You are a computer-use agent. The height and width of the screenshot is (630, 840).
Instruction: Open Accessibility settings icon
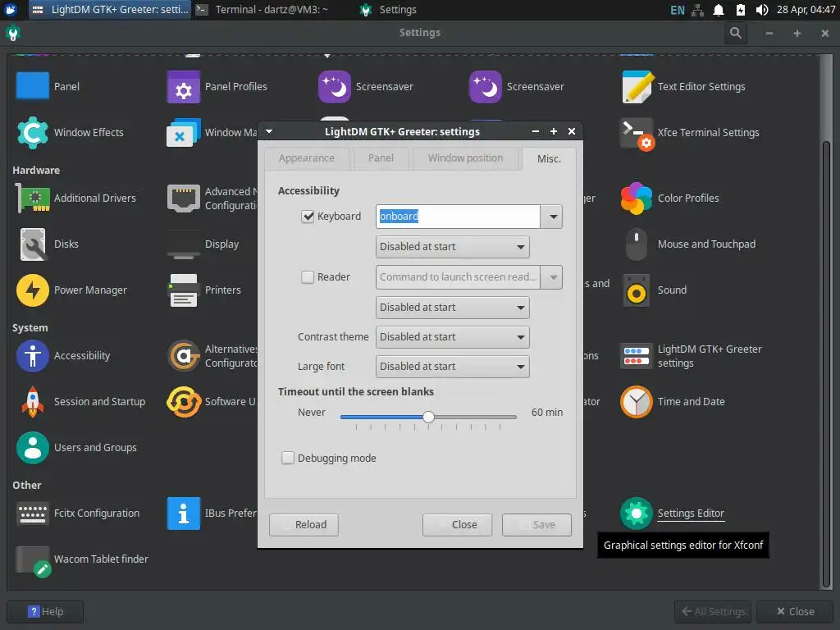[x=32, y=356]
